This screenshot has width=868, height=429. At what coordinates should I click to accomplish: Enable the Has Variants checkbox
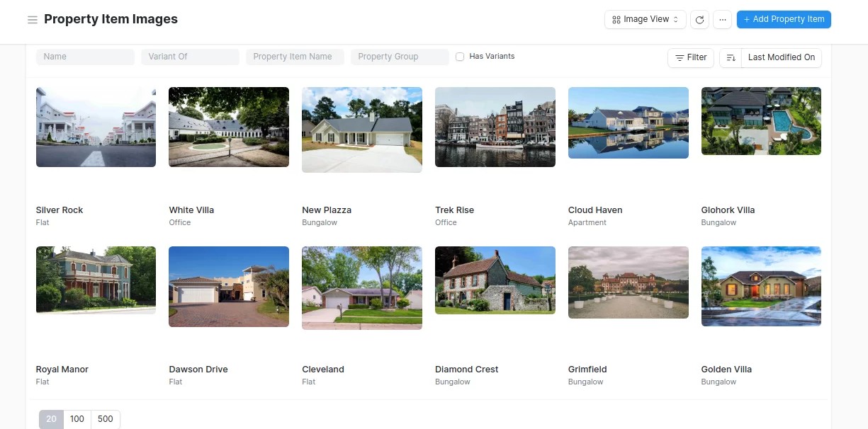pyautogui.click(x=460, y=57)
